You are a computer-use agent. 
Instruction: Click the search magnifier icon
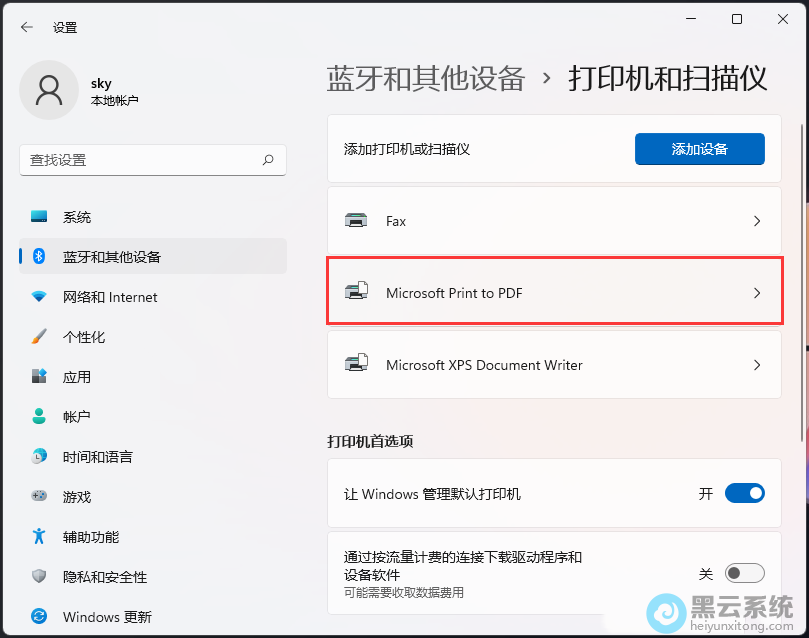click(x=268, y=160)
